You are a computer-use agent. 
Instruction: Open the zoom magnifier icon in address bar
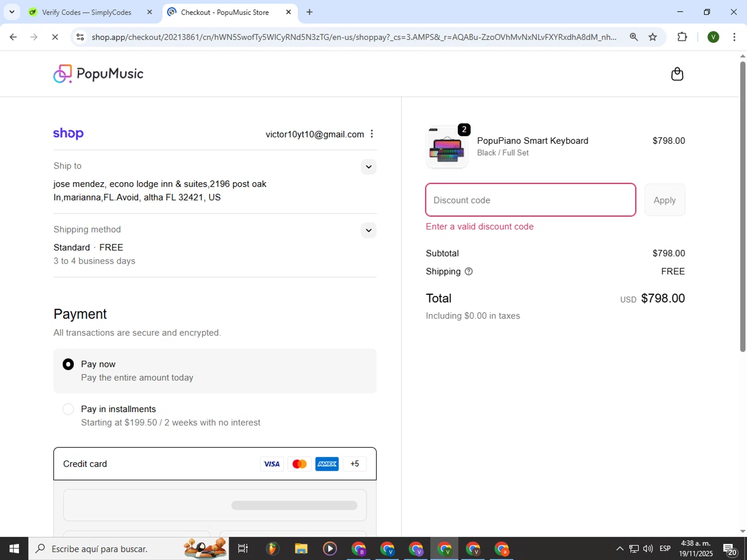pyautogui.click(x=633, y=37)
